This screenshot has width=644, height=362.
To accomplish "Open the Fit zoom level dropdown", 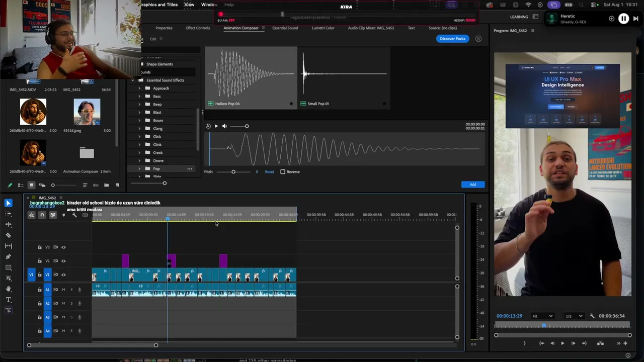I will click(x=543, y=316).
